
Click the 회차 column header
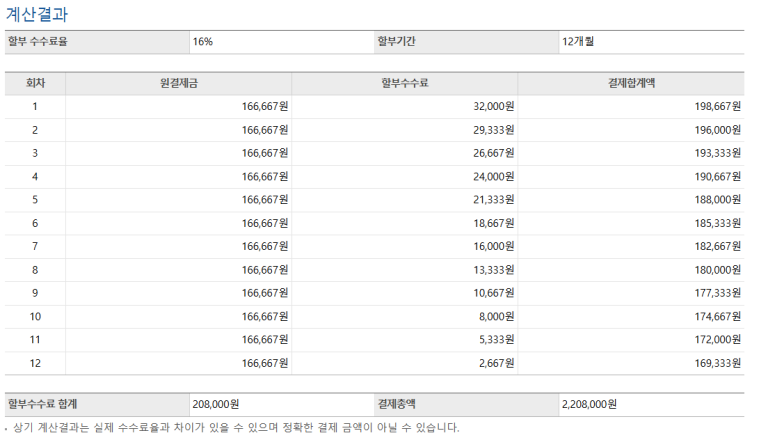tap(35, 83)
